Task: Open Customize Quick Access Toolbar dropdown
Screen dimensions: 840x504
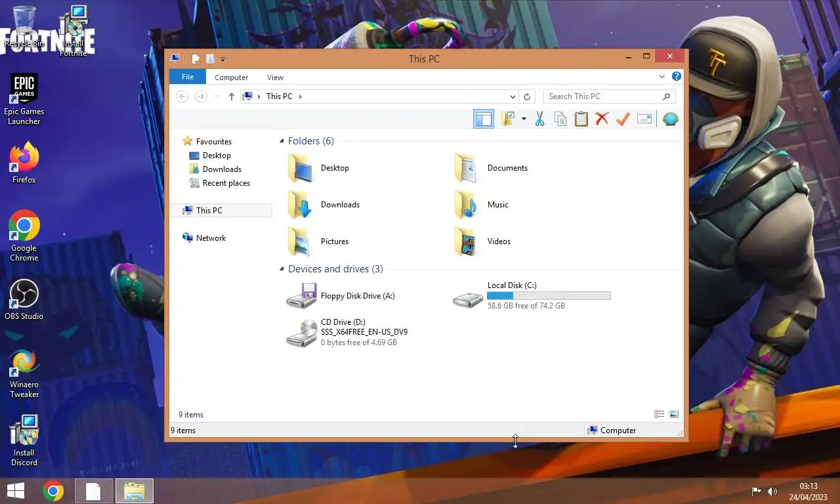Action: click(223, 59)
